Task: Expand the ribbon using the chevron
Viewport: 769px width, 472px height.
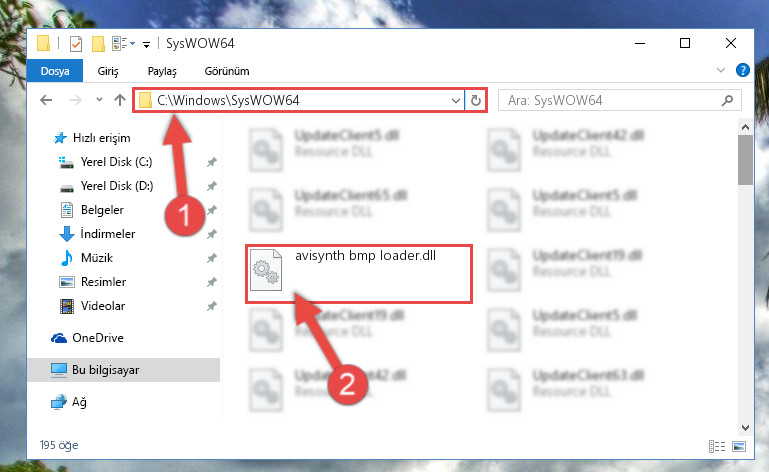Action: (720, 70)
